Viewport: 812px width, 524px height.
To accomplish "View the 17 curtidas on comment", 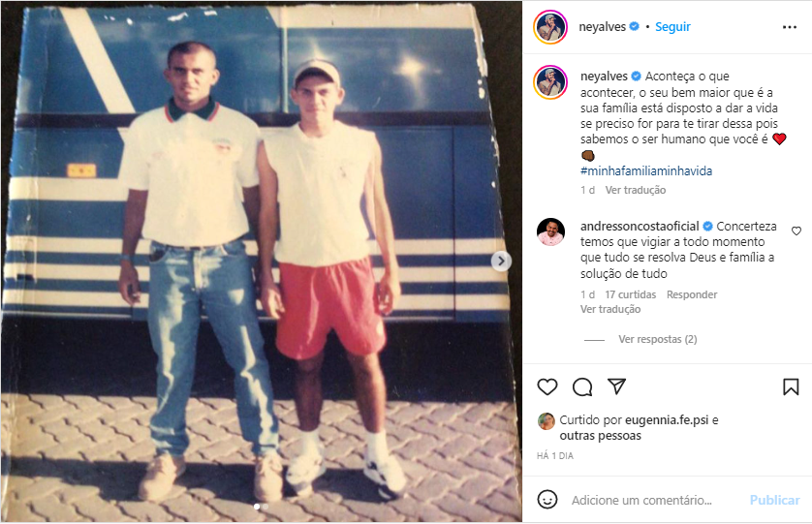I will coord(630,294).
